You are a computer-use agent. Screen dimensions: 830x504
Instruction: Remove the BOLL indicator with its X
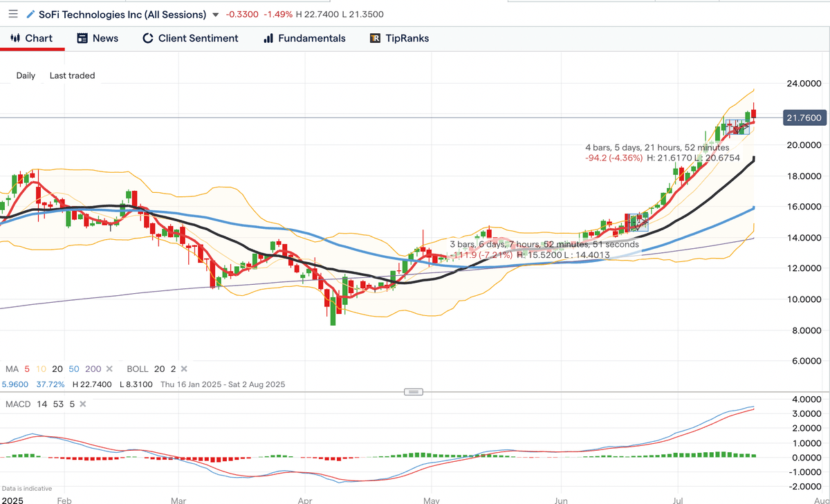tap(184, 369)
